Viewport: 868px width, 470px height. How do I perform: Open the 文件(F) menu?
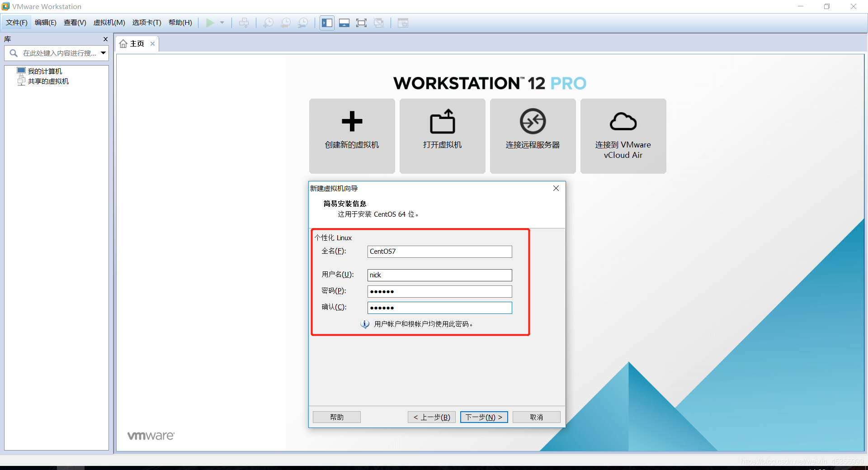point(17,23)
